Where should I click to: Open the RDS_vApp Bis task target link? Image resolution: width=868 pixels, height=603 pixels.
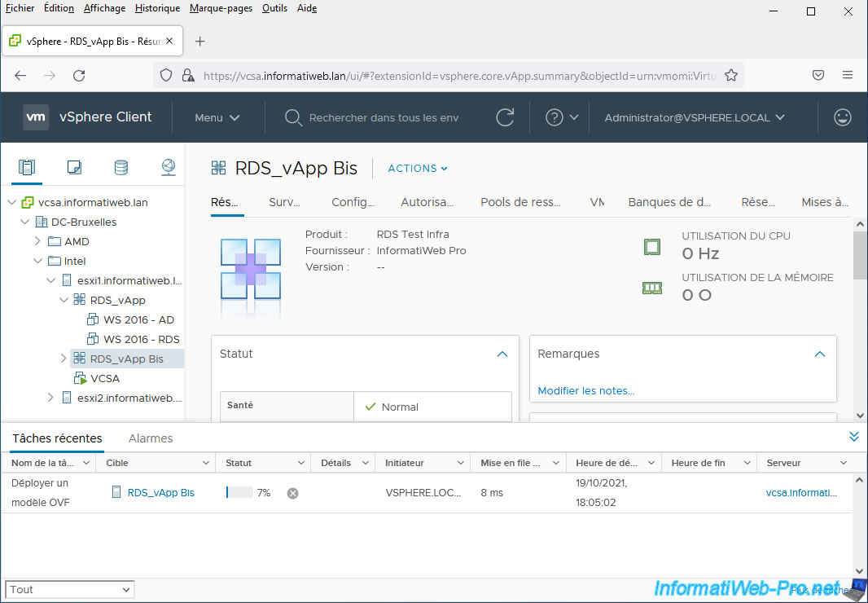161,493
